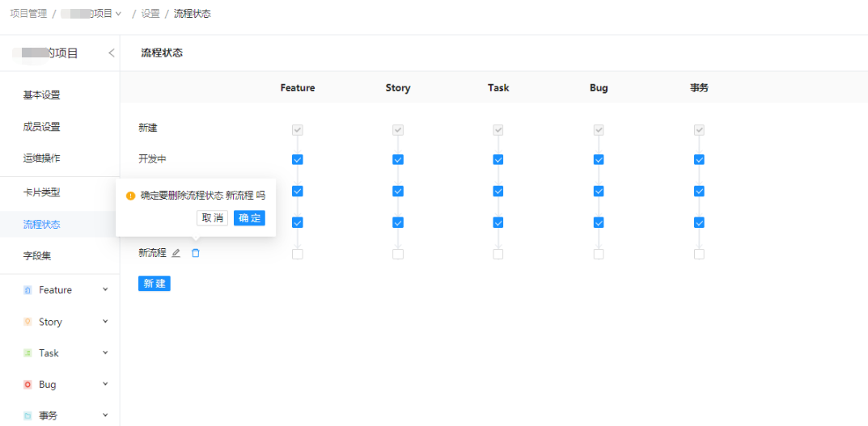Screen dimensions: 868x426
Task: Click the blue 新建 button below the list
Action: tap(155, 283)
